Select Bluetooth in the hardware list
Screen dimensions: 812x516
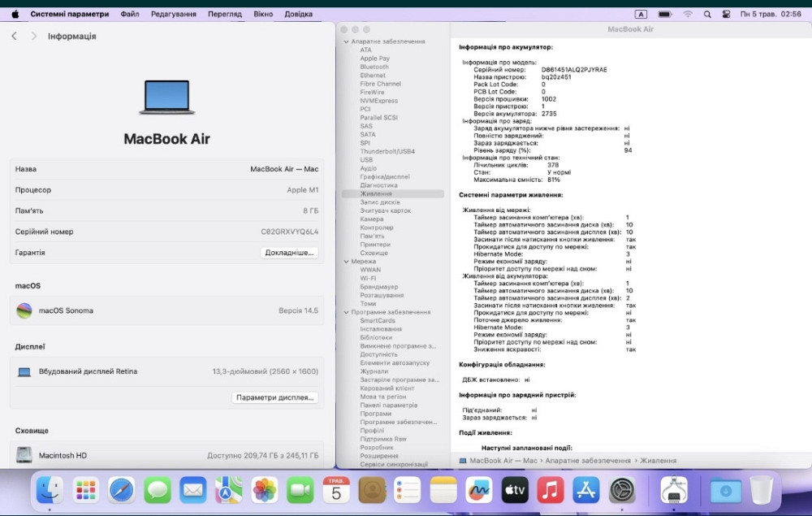374,66
